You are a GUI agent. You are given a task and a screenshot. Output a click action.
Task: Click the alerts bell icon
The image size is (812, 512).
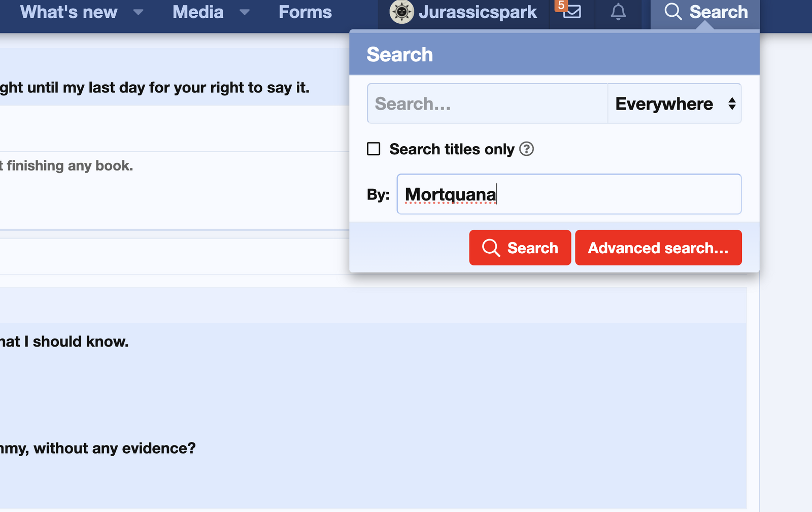(x=618, y=12)
